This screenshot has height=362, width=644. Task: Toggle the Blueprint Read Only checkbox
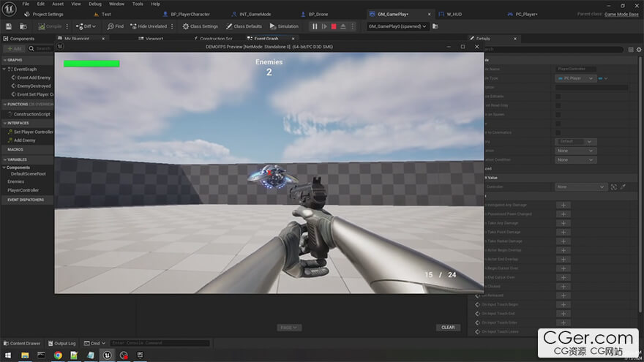click(558, 105)
